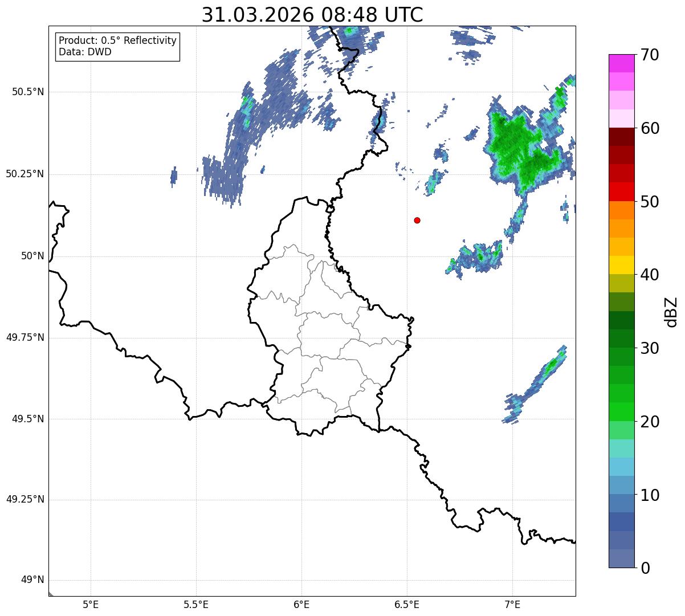Click the 40 tick label on colorbar
Image resolution: width=685 pixels, height=616 pixels.
[650, 275]
